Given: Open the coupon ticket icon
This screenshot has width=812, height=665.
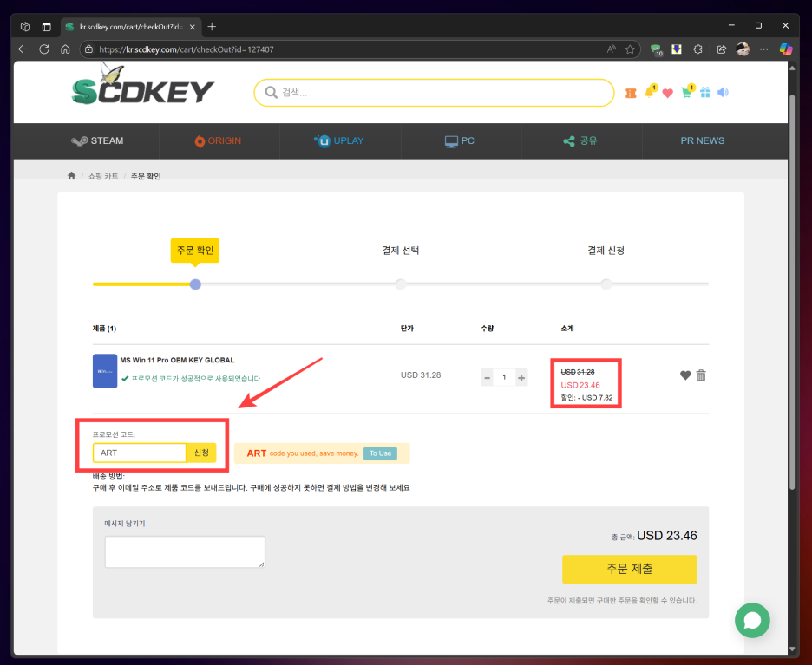Looking at the screenshot, I should coord(630,93).
